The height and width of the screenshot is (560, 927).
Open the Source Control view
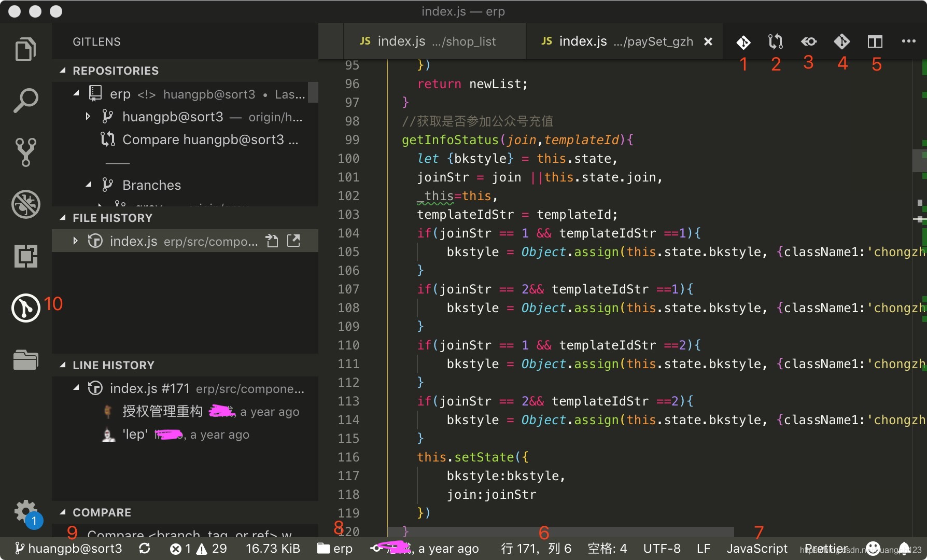tap(25, 152)
